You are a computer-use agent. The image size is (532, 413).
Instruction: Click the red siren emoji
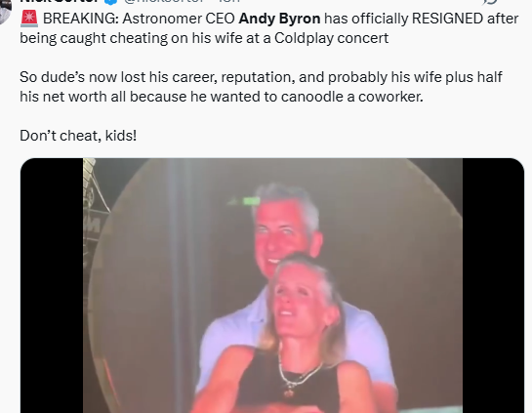(x=29, y=19)
